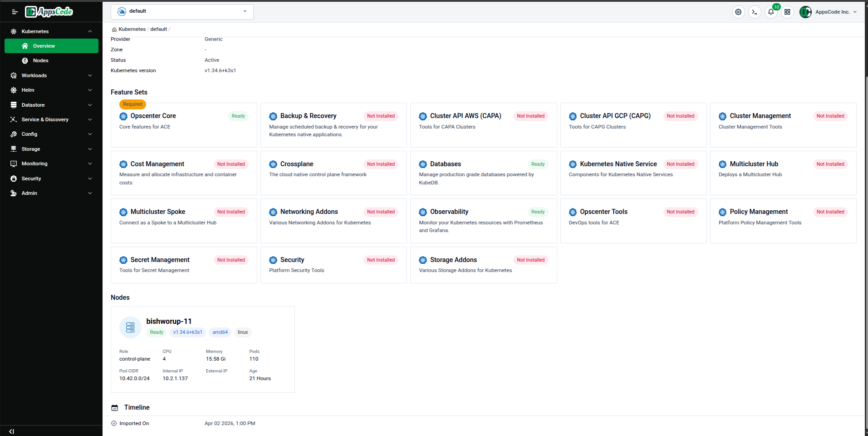
Task: Open the web terminal icon in top bar
Action: [755, 12]
